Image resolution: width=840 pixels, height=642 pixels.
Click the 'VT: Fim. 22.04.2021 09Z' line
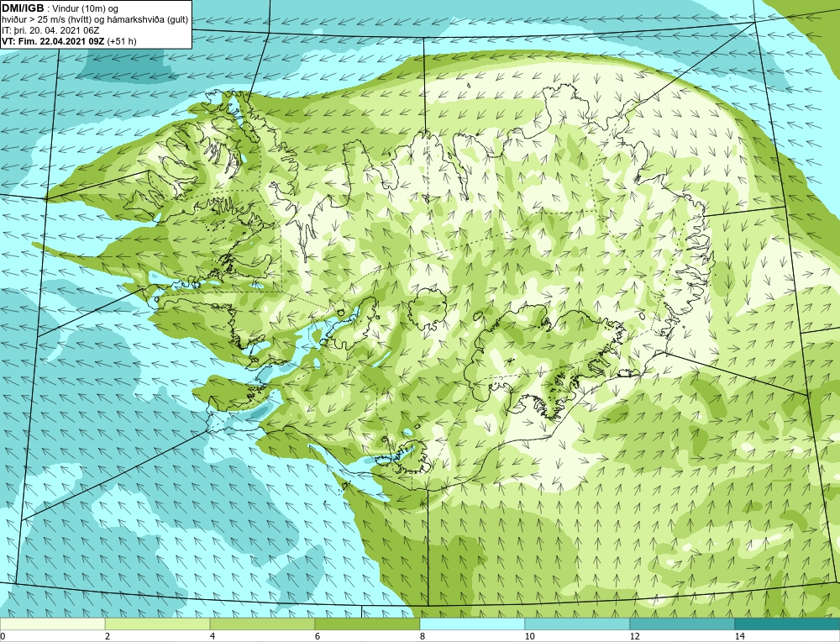(53, 41)
